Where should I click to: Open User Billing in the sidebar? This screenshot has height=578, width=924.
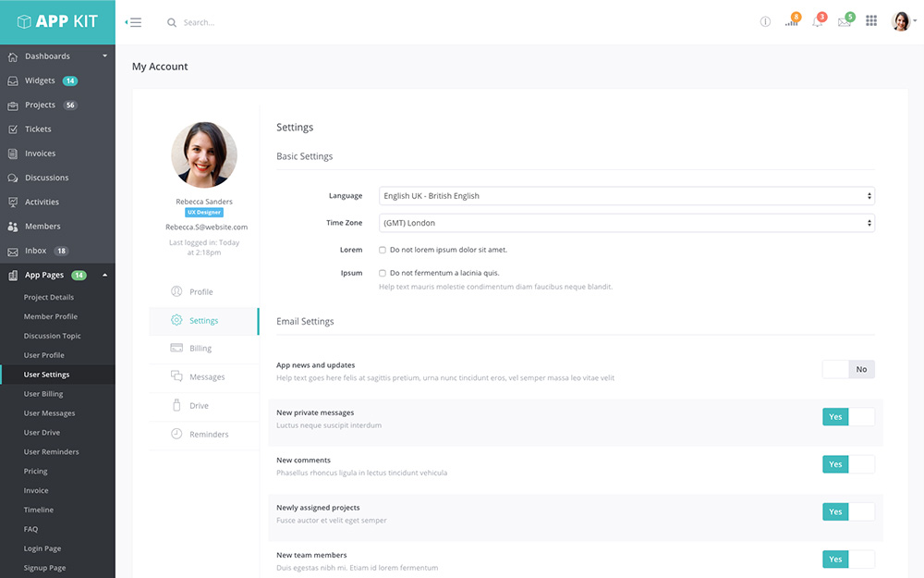43,394
